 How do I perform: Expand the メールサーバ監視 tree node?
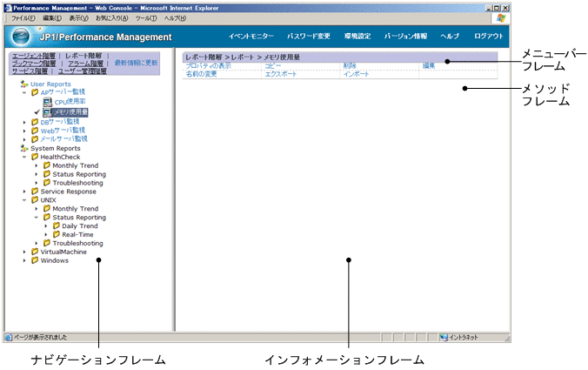coord(24,139)
